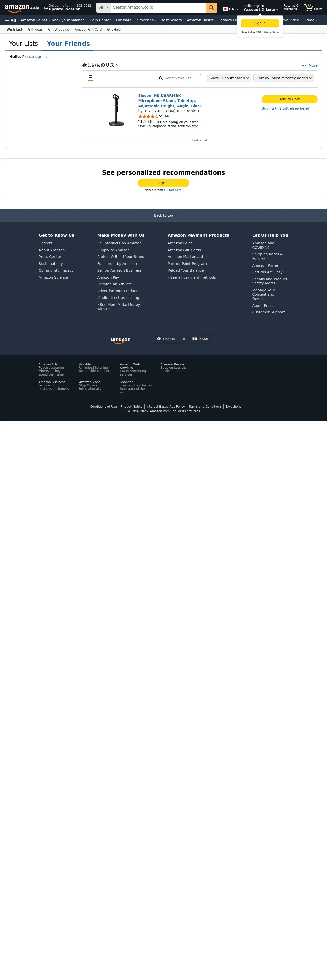
Task: Click sign in link after Hello
Action: click(x=41, y=57)
